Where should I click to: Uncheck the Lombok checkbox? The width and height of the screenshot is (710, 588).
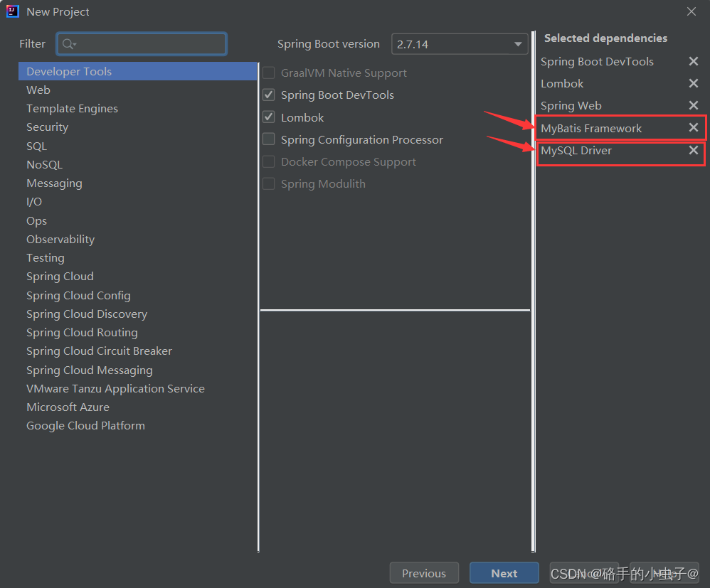[268, 117]
